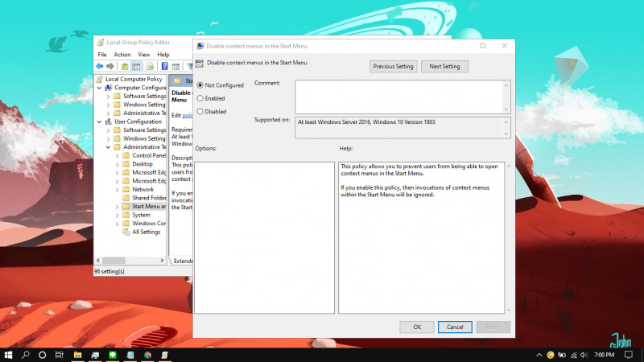Select Shared Folders tree item
Viewport: 644px width, 362px height.
tap(149, 198)
